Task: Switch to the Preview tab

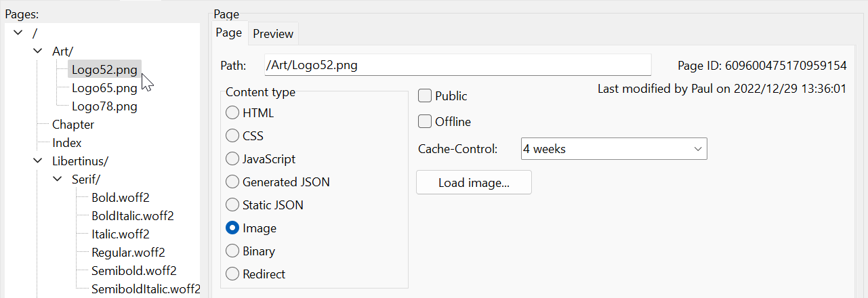Action: tap(273, 34)
